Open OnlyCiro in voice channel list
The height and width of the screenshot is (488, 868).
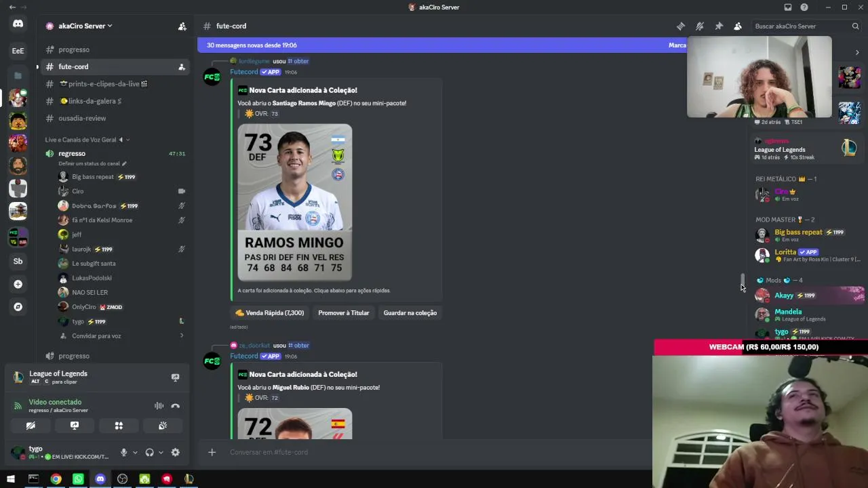pos(113,307)
